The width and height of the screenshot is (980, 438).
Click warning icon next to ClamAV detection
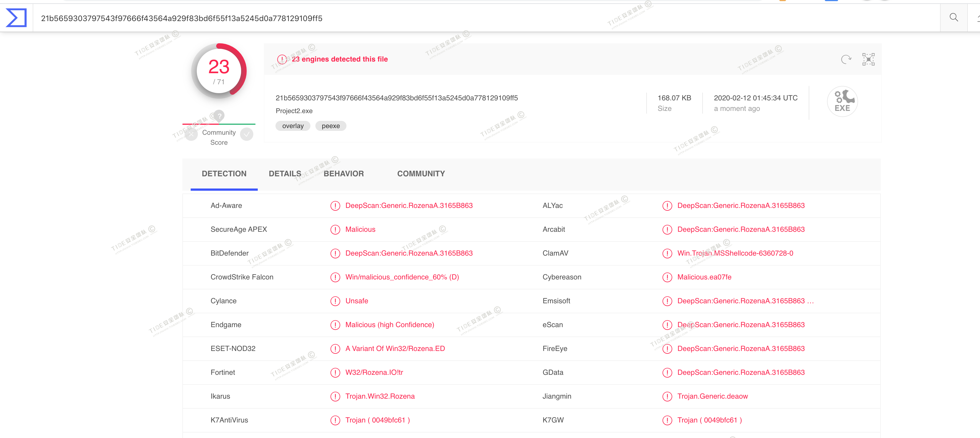click(x=667, y=253)
